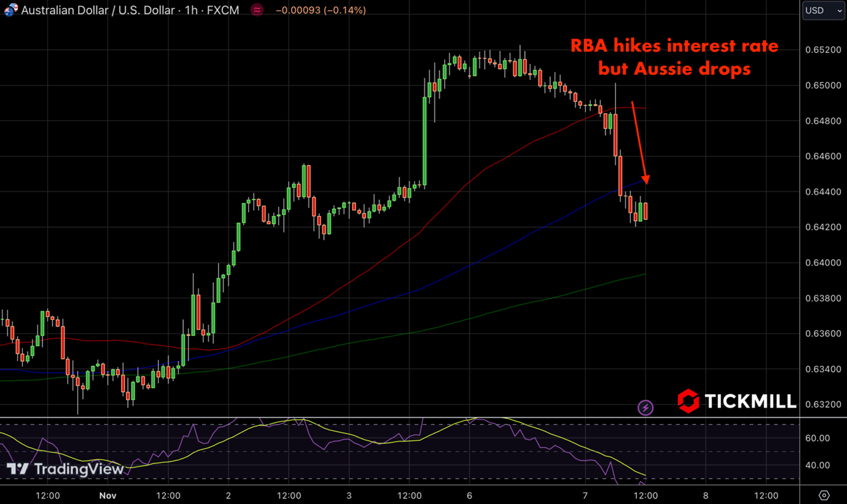Open chart settings gear icon
Image resolution: width=847 pixels, height=504 pixels.
click(x=824, y=495)
